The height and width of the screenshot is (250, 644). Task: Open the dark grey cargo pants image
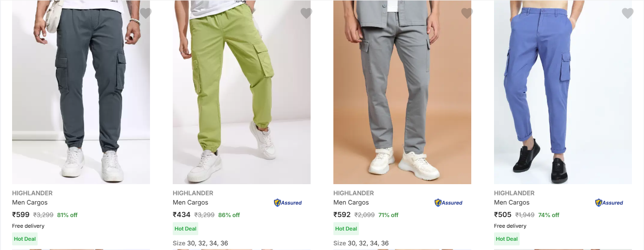[81, 92]
